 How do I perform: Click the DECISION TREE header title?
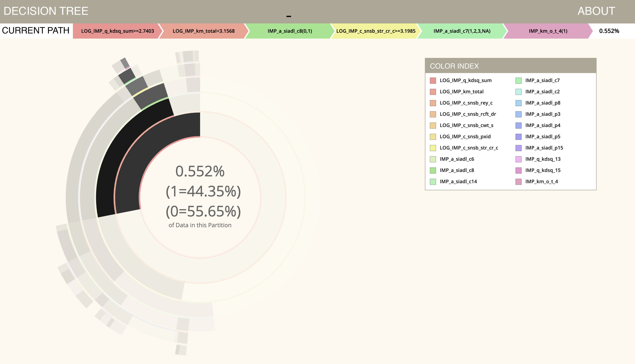(46, 11)
